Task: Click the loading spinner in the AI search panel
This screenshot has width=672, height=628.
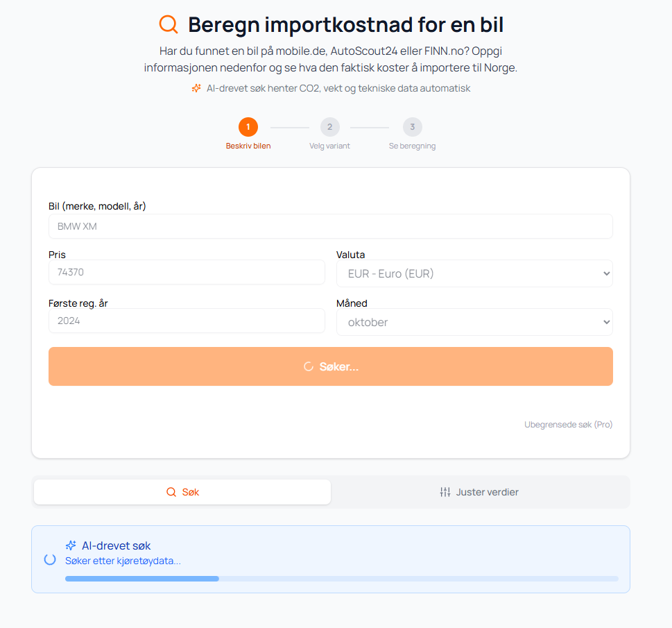Action: (x=50, y=559)
